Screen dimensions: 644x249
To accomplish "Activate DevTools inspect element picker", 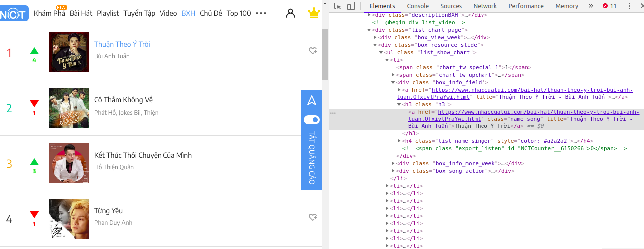I will point(338,6).
